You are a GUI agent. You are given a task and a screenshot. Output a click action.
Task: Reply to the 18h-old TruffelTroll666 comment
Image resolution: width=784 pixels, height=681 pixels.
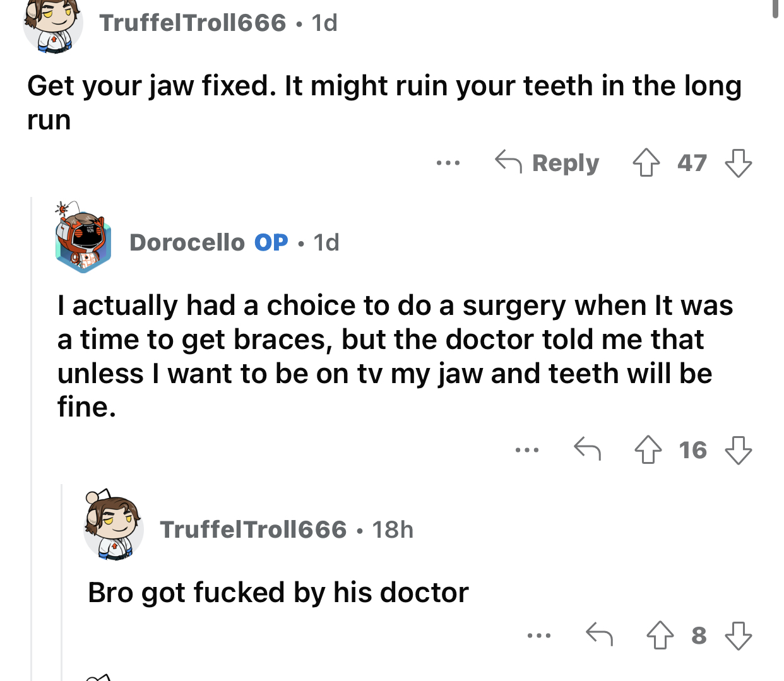click(599, 634)
